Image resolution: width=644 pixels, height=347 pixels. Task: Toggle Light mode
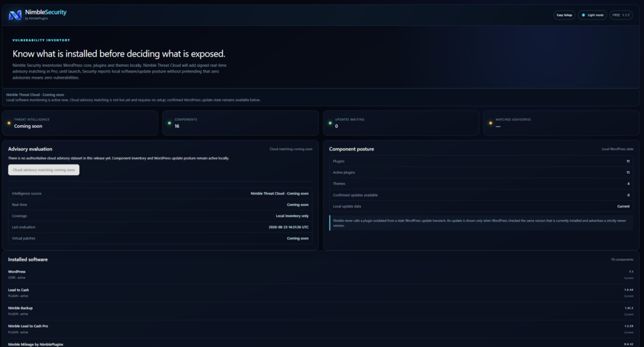[592, 15]
